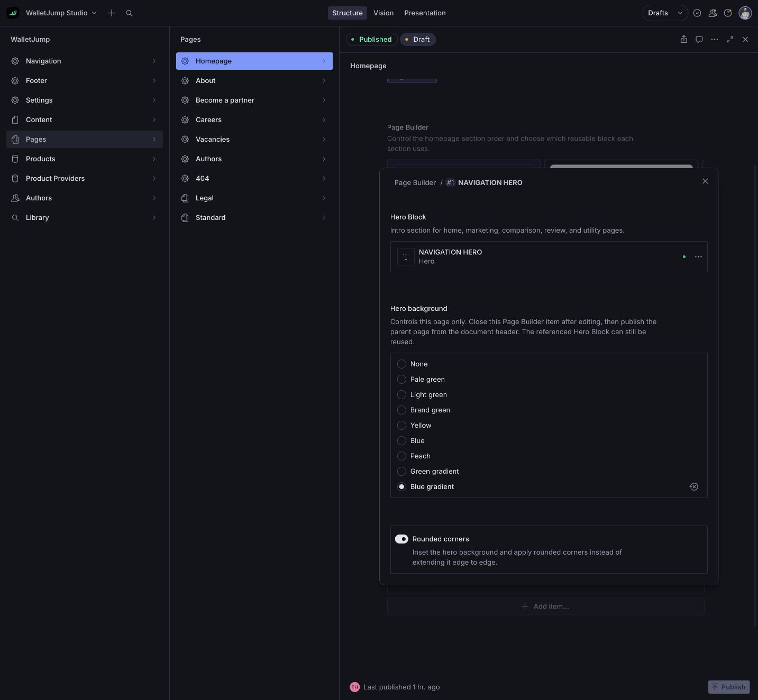
Task: Click the 404 gear icon in Pages list
Action: point(185,178)
